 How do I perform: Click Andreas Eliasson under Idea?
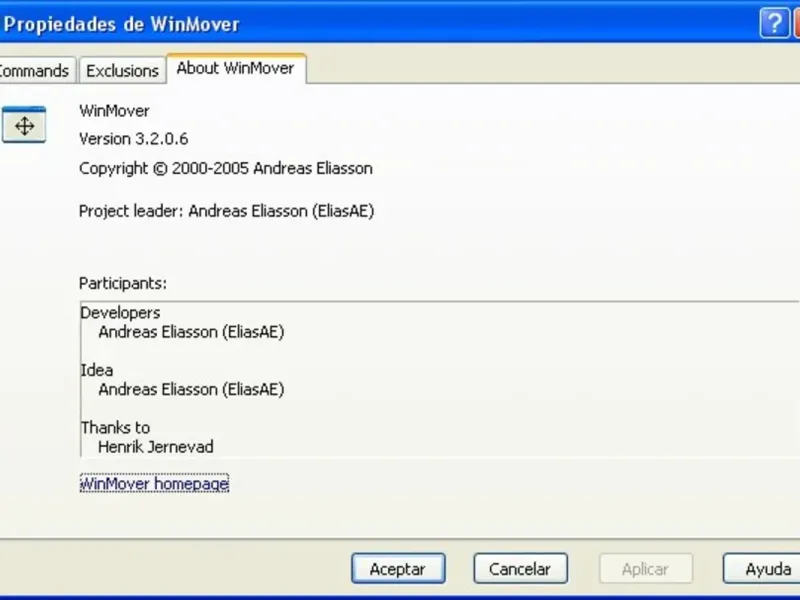(x=191, y=390)
